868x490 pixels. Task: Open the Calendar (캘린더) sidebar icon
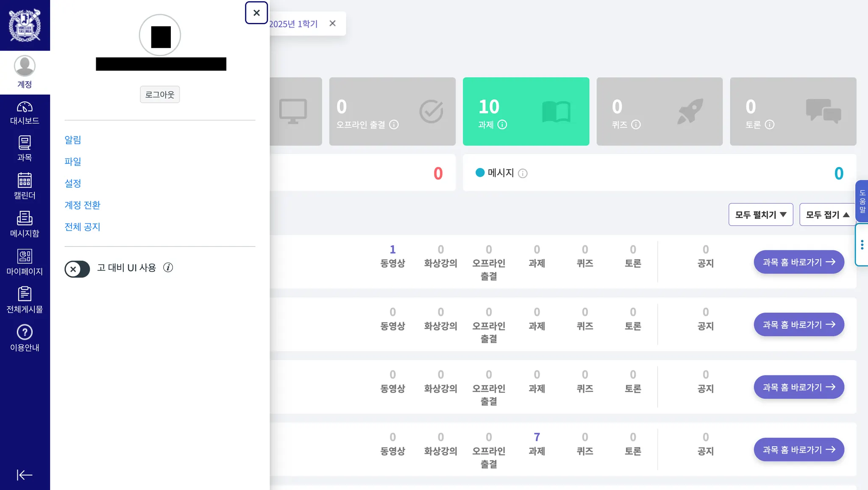pos(25,186)
